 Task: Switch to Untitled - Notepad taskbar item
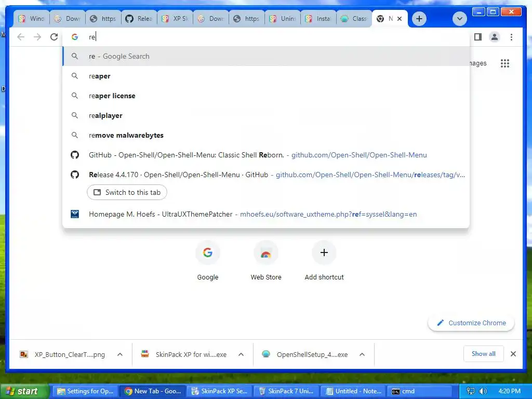354,391
